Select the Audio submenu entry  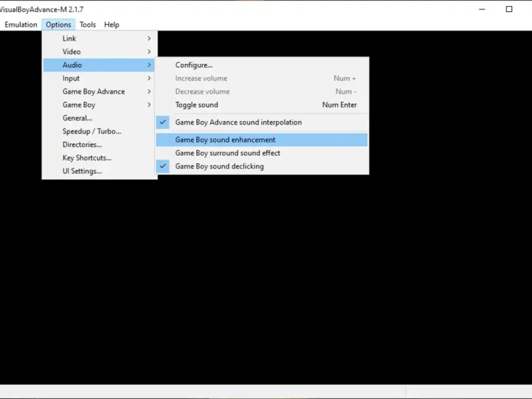[x=99, y=65]
